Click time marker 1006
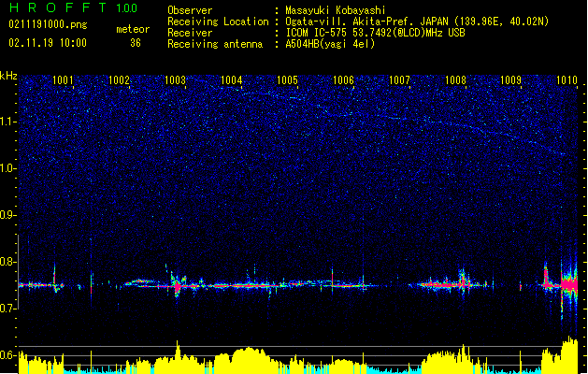The width and height of the screenshot is (588, 374). [x=343, y=80]
